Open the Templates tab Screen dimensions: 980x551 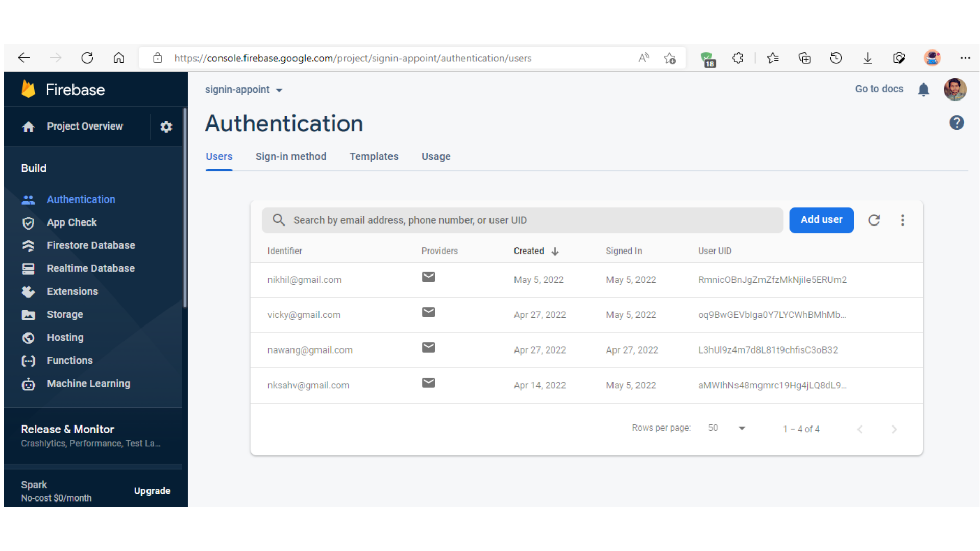(x=374, y=156)
